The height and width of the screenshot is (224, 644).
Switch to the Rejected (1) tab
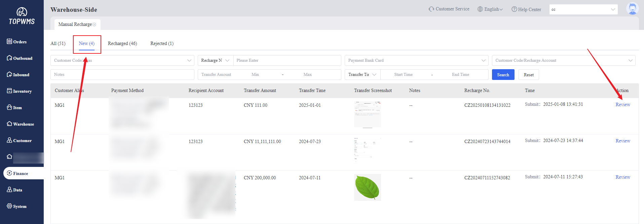tap(162, 43)
